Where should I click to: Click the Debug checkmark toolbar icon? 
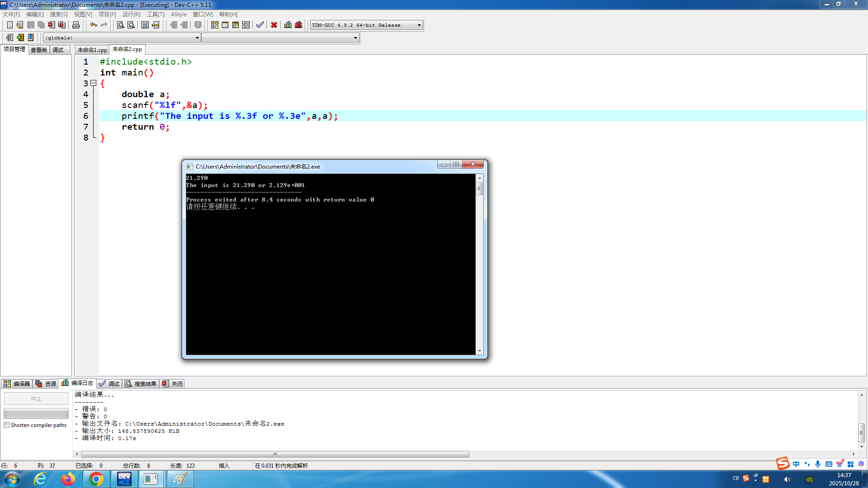259,25
